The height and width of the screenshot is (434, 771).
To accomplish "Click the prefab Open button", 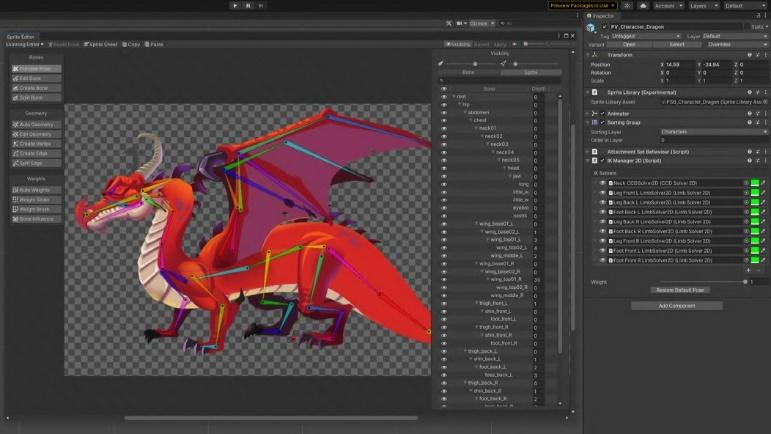I will click(x=629, y=45).
